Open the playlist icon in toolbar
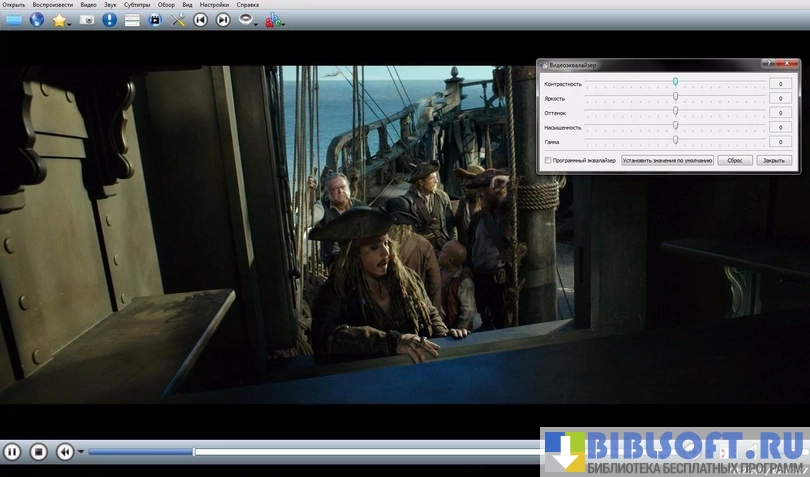 click(132, 20)
